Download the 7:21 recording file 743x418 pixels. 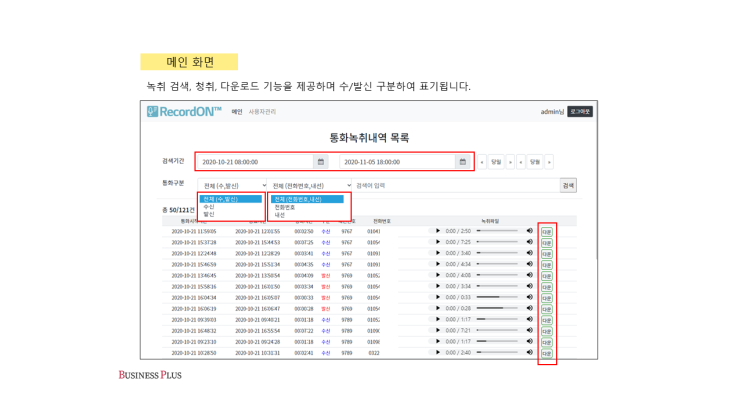(547, 331)
